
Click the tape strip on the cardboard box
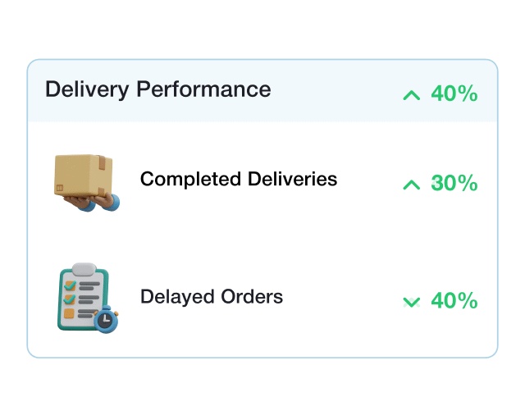102,163
